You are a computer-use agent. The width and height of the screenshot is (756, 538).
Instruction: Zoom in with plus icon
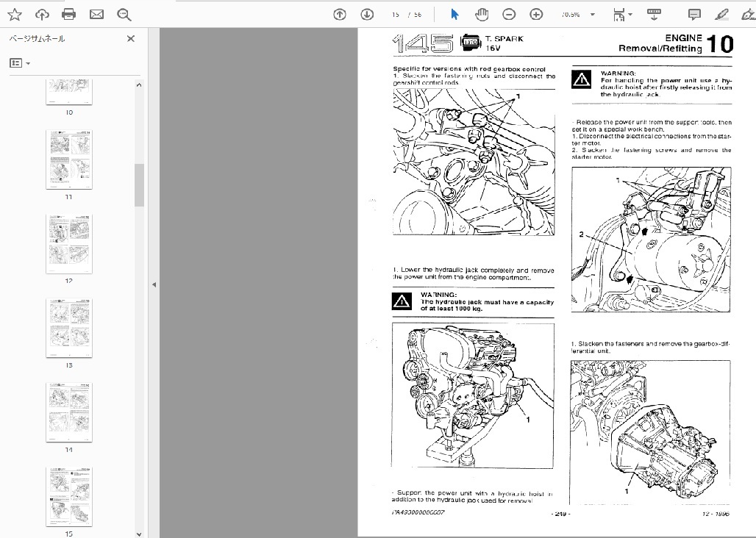click(x=536, y=15)
